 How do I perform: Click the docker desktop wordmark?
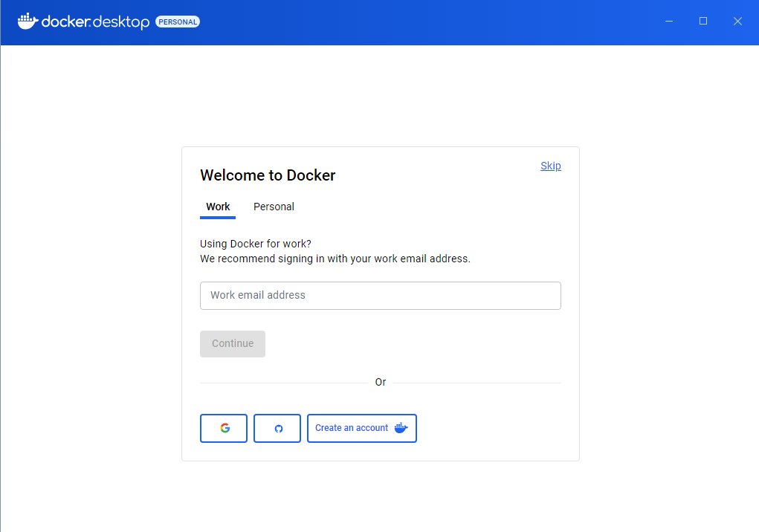click(96, 22)
